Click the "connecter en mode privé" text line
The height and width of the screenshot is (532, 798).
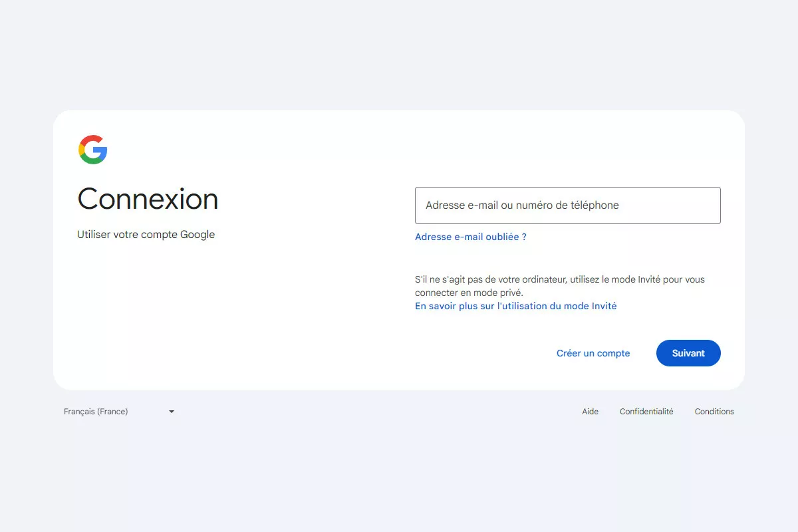click(469, 293)
